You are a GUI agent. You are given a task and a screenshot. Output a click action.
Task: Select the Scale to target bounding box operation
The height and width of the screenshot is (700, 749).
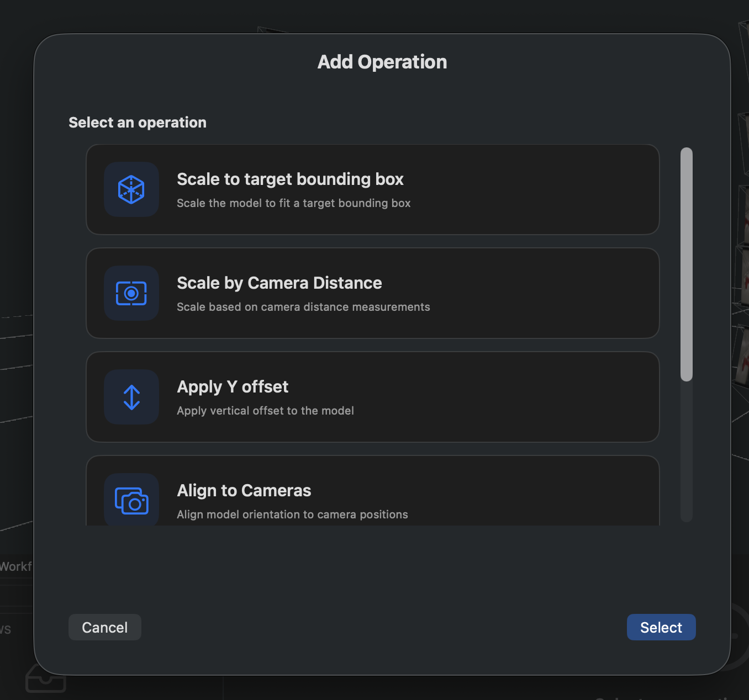click(x=372, y=189)
